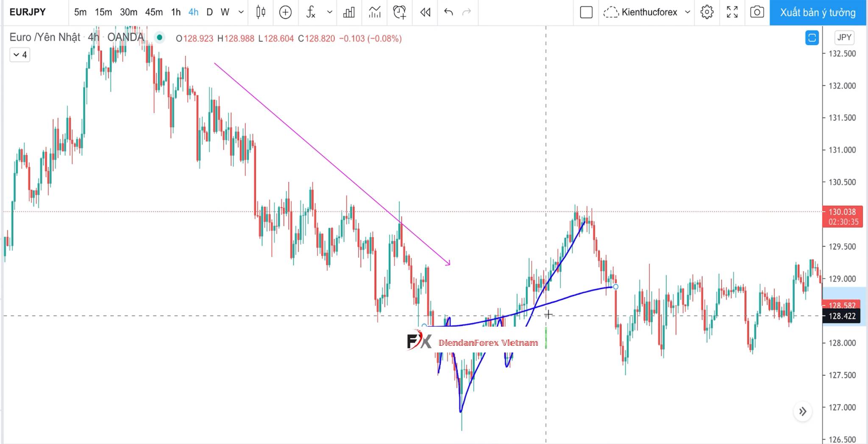Click the close price value C128.820

pos(316,39)
